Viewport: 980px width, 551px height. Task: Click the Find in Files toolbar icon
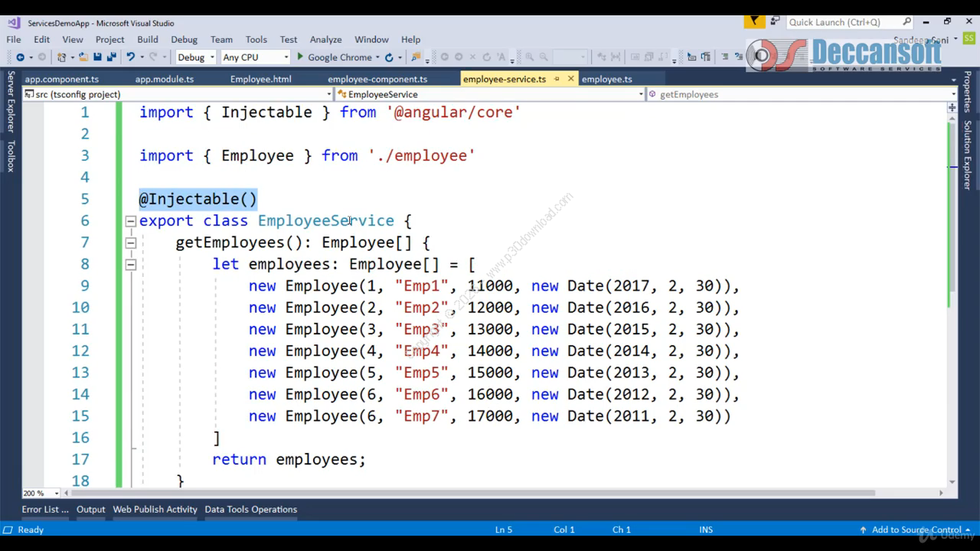click(x=416, y=57)
